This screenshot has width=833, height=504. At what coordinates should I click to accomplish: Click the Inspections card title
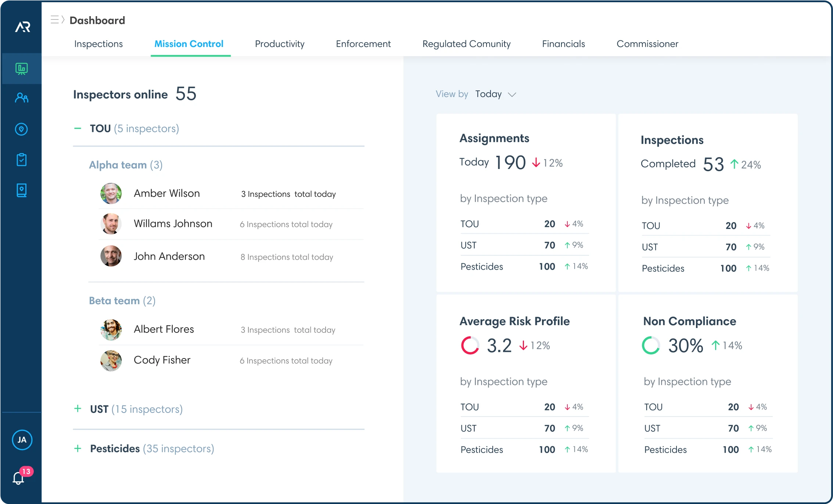click(672, 140)
